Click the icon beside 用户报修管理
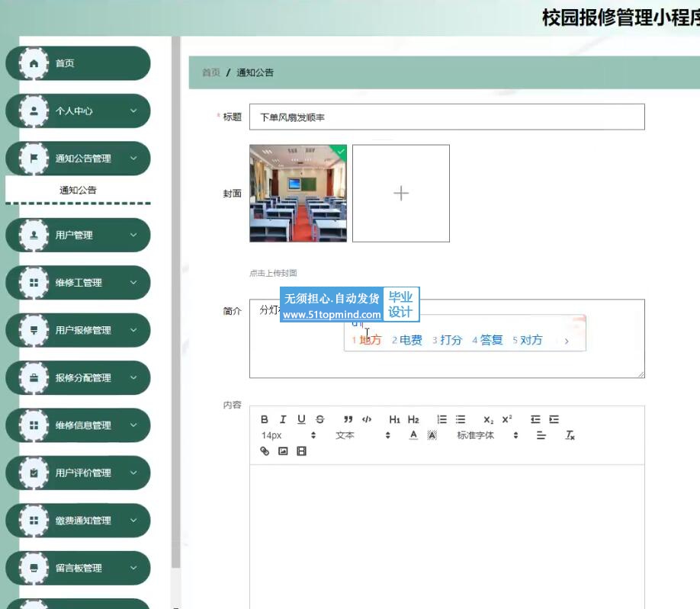This screenshot has width=700, height=609. pyautogui.click(x=34, y=330)
